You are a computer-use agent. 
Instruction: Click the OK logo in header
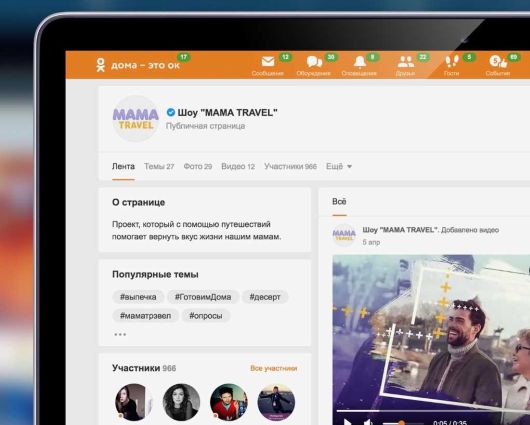(x=100, y=65)
